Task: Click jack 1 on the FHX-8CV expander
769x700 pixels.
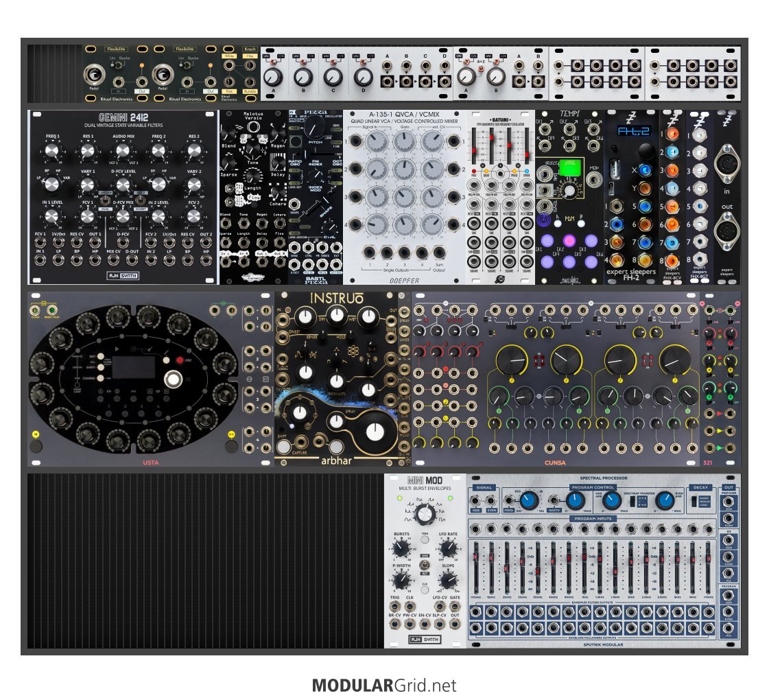Action: point(672,133)
